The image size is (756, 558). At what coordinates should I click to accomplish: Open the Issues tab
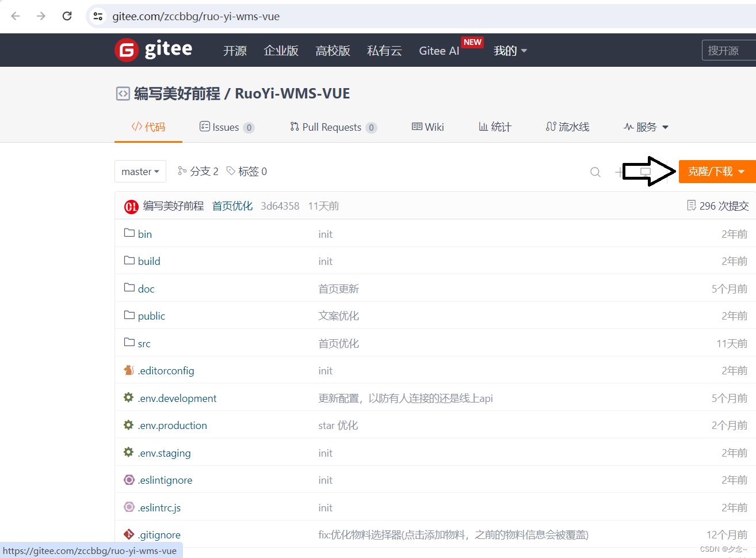coord(227,127)
